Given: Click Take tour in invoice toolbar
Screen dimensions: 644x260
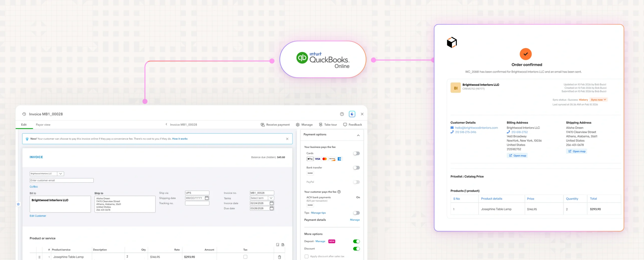Looking at the screenshot, I should 331,125.
